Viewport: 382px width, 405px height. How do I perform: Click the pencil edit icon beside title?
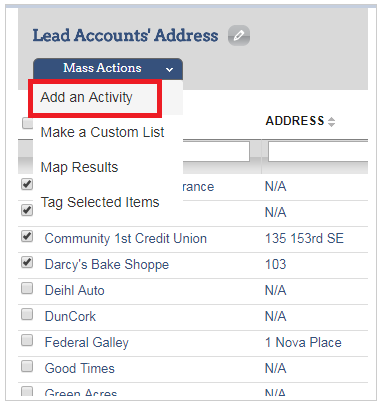tap(239, 35)
